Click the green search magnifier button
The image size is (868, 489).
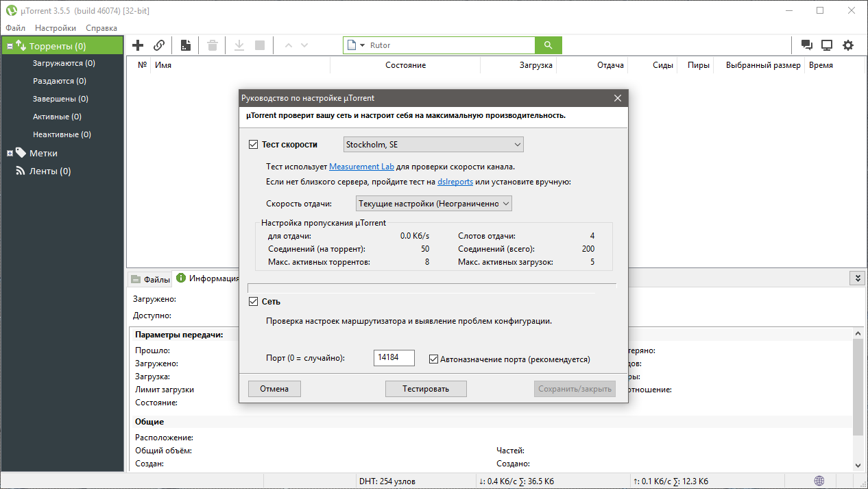pyautogui.click(x=548, y=45)
